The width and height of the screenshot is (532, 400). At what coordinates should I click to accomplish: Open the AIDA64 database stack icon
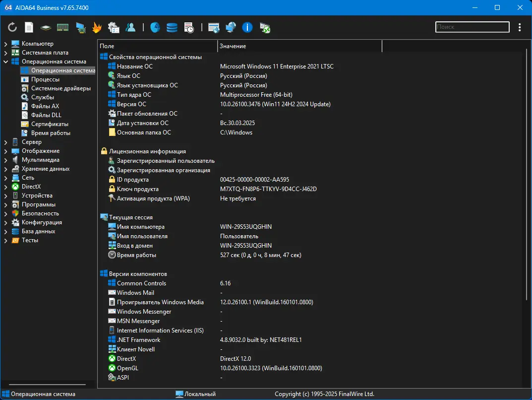(172, 27)
